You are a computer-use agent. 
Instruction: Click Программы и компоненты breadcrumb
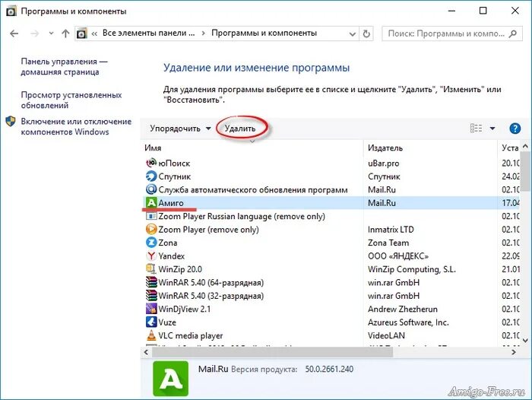[264, 33]
